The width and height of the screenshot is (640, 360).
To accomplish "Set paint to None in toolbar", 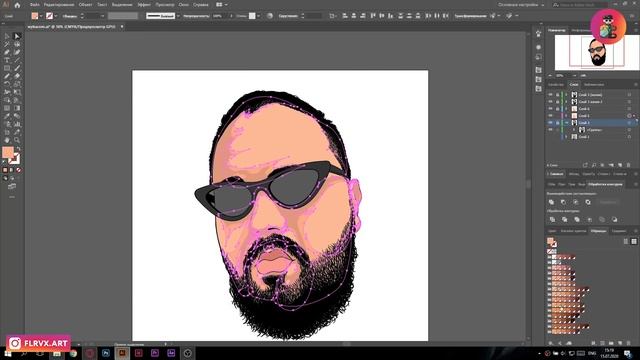I will 18,170.
